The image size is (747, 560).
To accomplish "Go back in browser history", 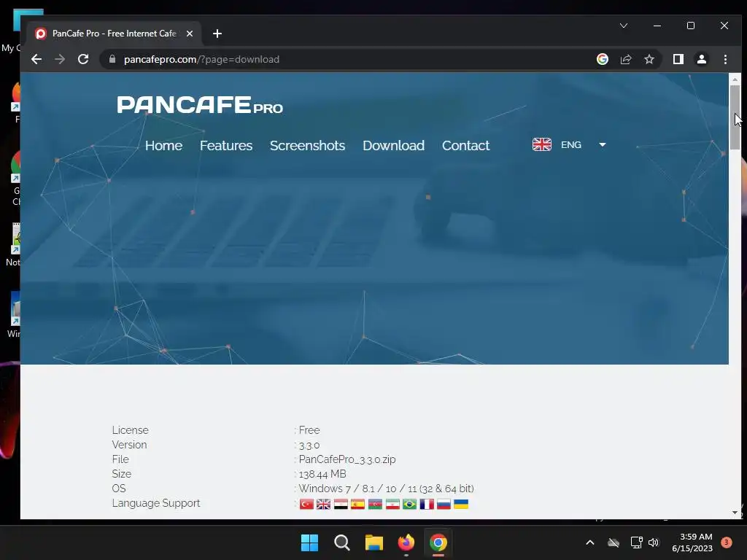I will [x=36, y=59].
